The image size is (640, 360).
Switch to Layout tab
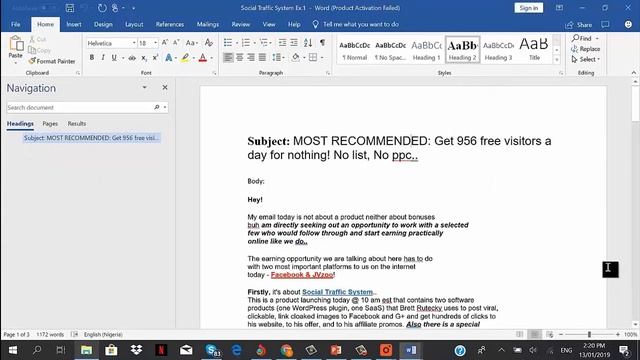pos(134,24)
